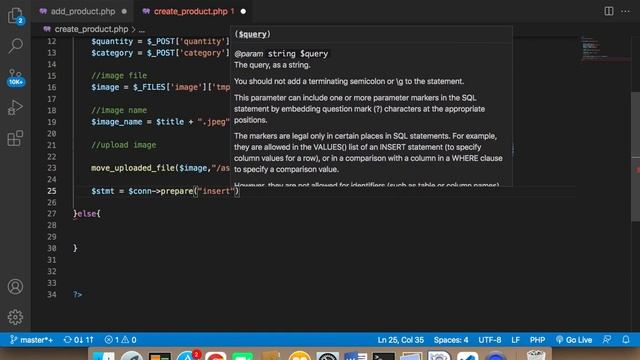Viewport: 640px width, 360px height.
Task: Place cursor in $stmt variable on line 25
Action: click(103, 191)
